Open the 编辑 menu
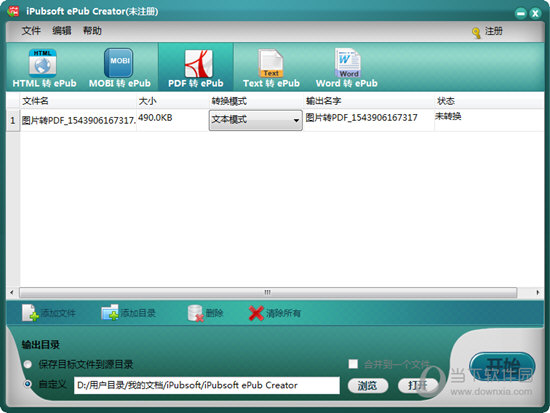Screen dimensions: 550x413 [62, 31]
